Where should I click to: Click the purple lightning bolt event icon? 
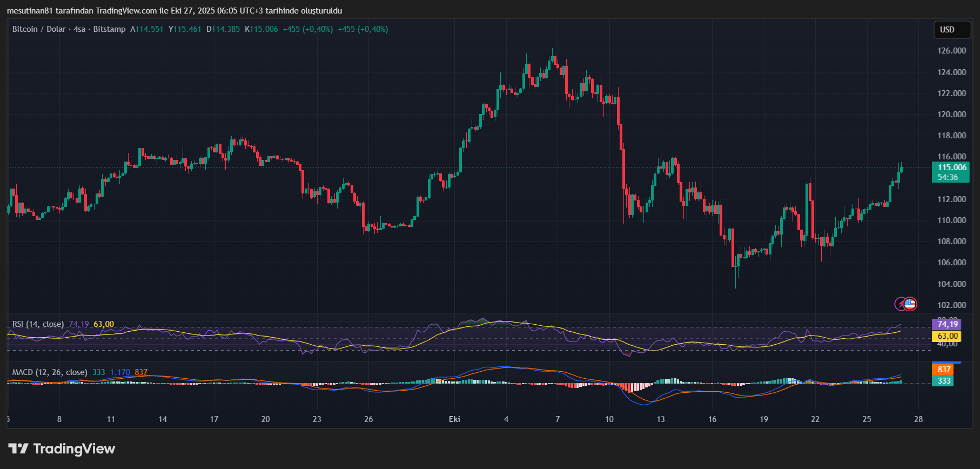(x=901, y=304)
